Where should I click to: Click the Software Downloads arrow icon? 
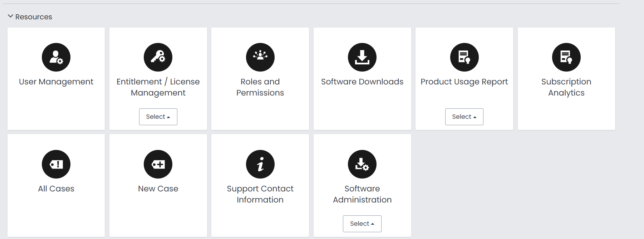pos(362,57)
